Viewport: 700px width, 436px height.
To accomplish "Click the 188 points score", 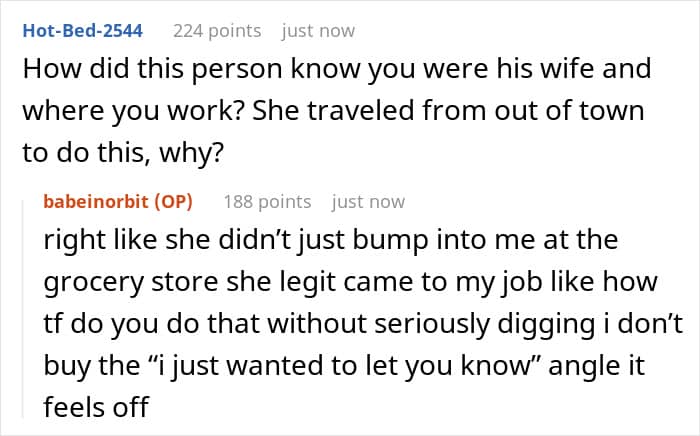I will 267,202.
